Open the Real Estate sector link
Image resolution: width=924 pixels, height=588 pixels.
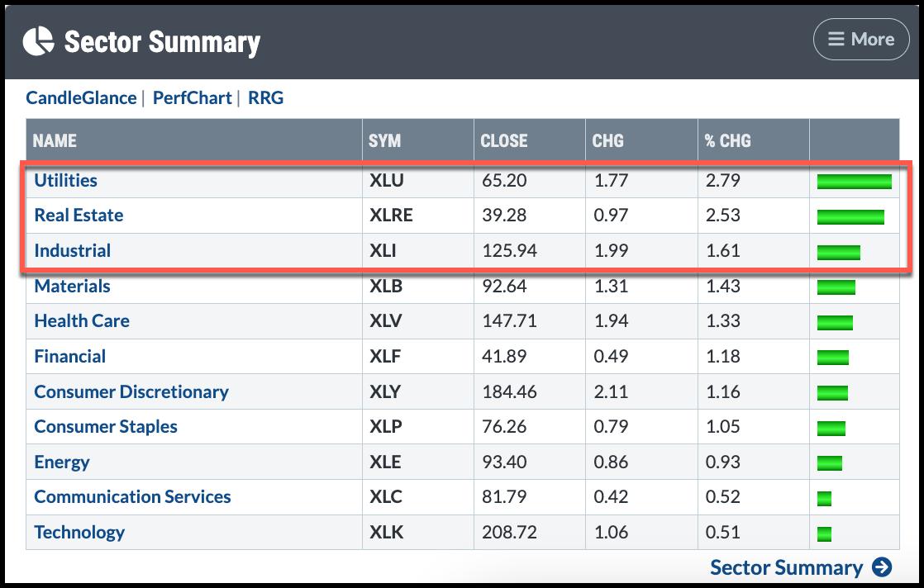point(79,215)
